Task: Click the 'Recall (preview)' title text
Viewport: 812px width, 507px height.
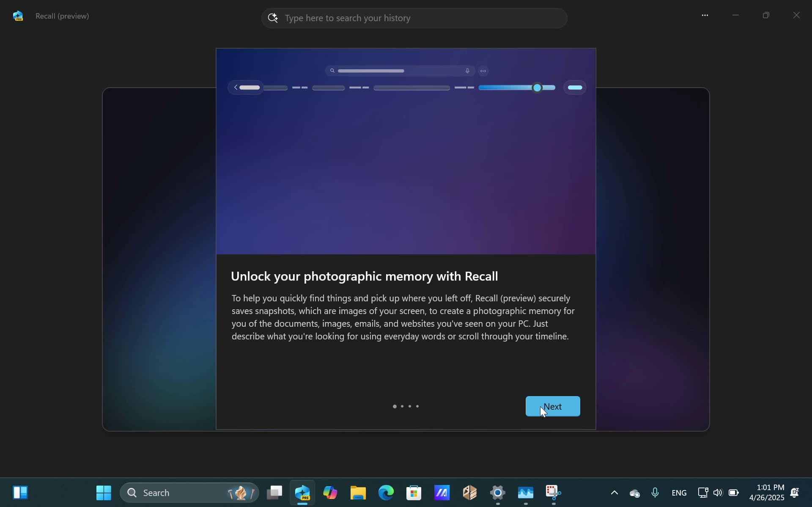Action: [x=62, y=16]
